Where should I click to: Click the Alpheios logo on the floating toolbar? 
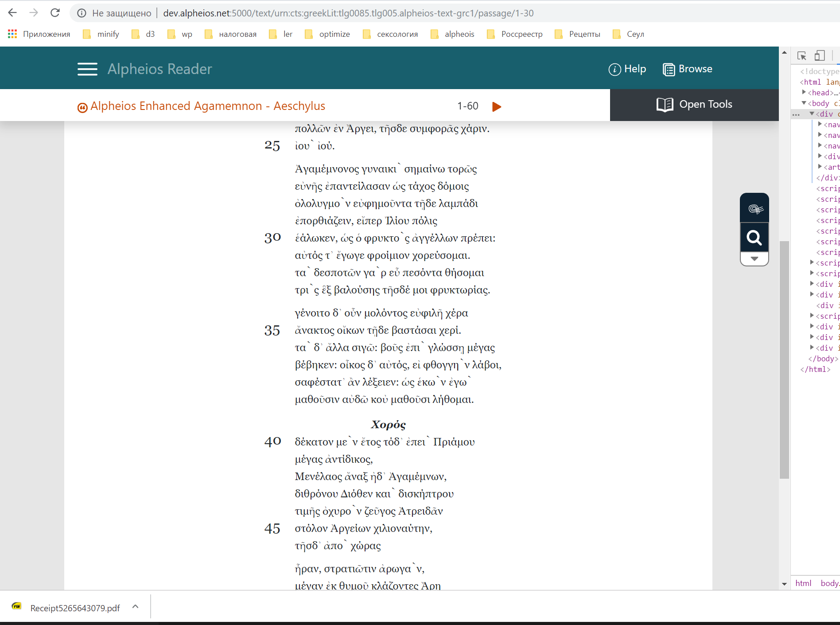754,207
